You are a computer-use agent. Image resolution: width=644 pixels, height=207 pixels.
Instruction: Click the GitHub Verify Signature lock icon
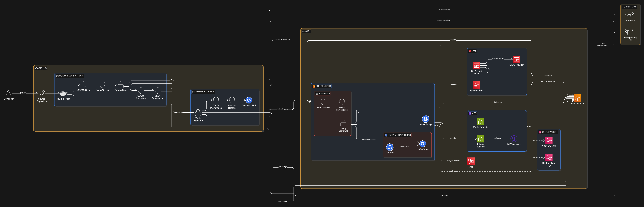pos(198,112)
